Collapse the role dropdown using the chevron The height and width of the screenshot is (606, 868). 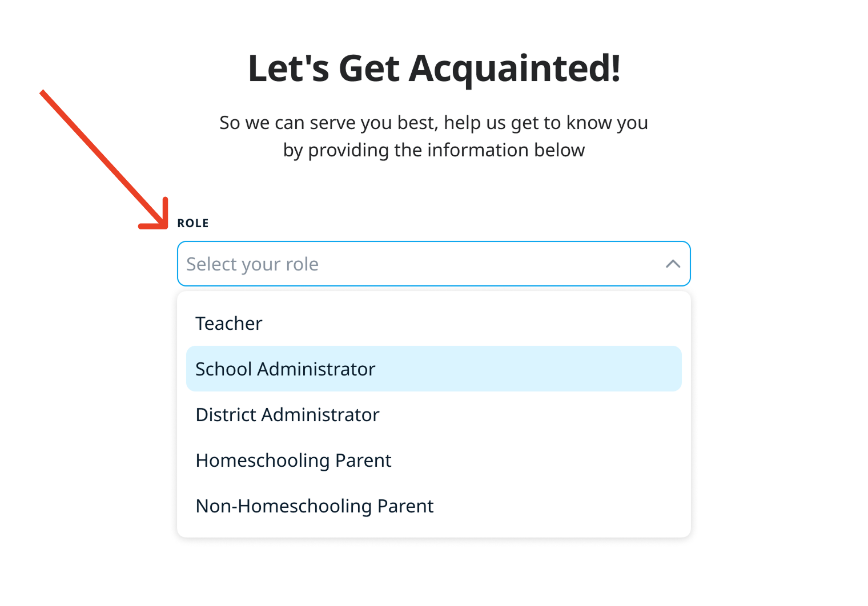coord(673,264)
